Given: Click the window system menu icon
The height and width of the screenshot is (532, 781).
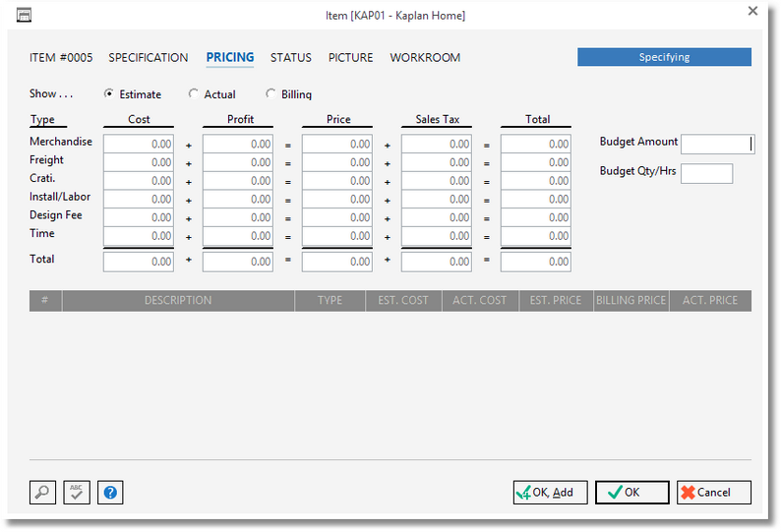Looking at the screenshot, I should (24, 16).
